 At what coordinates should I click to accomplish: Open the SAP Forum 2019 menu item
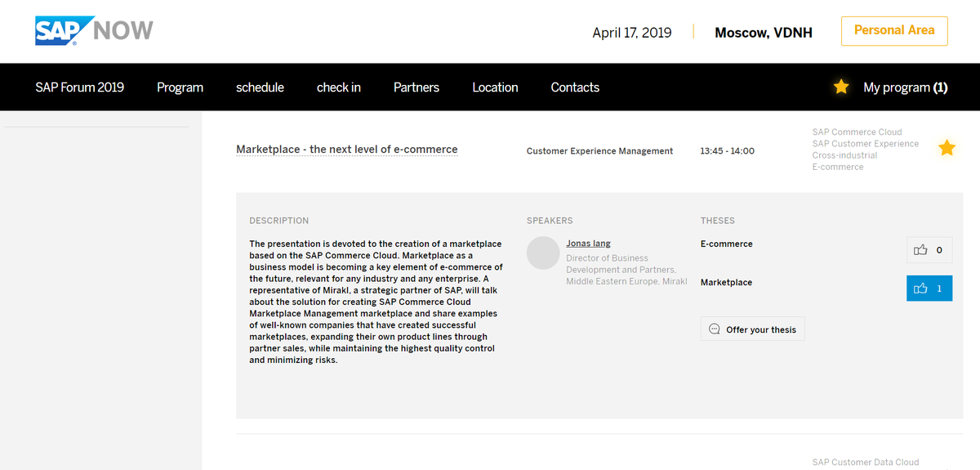click(x=80, y=87)
